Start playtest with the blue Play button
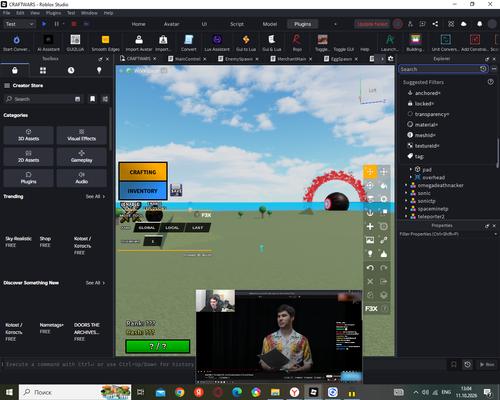This screenshot has height=400, width=500. coord(44,24)
